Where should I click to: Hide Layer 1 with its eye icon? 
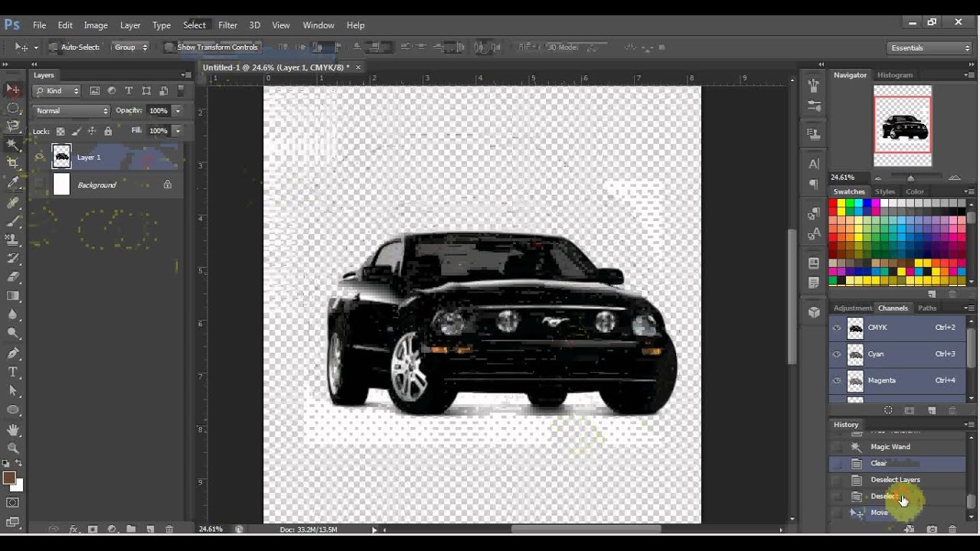click(x=39, y=157)
